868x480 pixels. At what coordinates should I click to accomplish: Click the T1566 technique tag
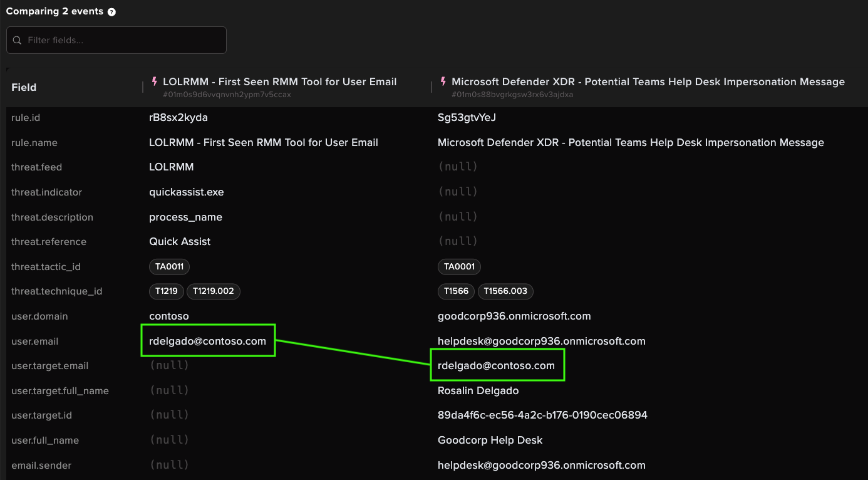pos(456,291)
